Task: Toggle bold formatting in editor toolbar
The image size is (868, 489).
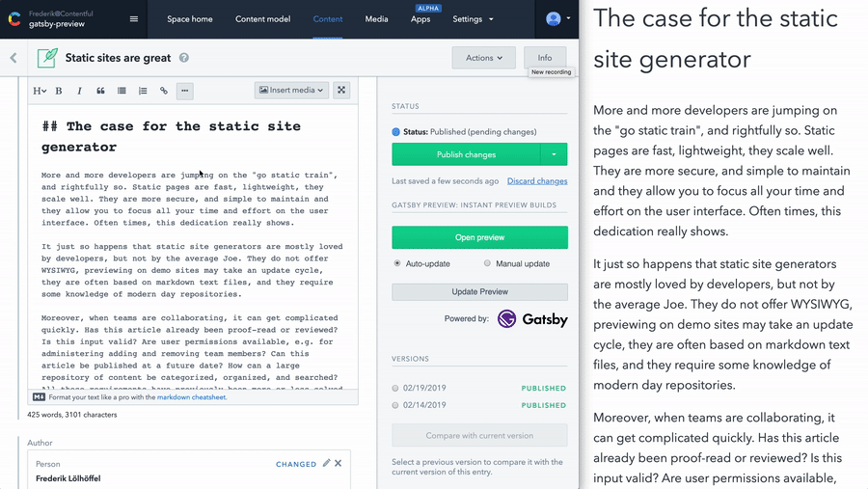Action: 59,91
